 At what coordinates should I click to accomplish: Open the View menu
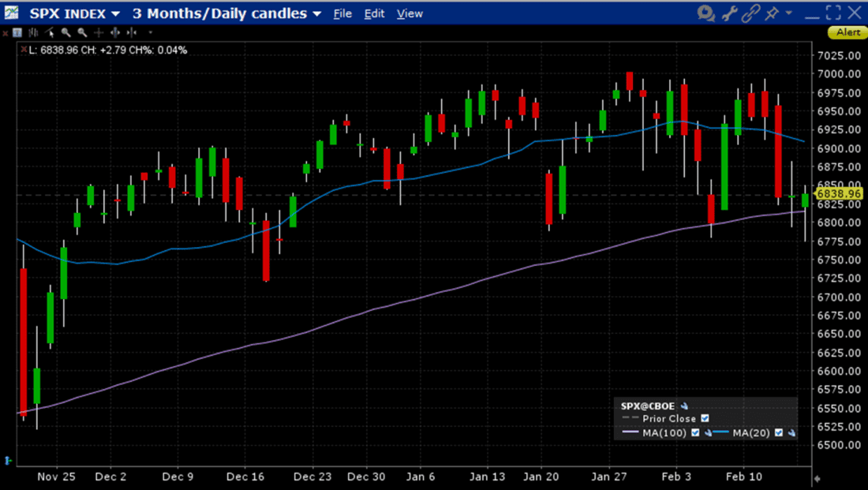(x=410, y=13)
